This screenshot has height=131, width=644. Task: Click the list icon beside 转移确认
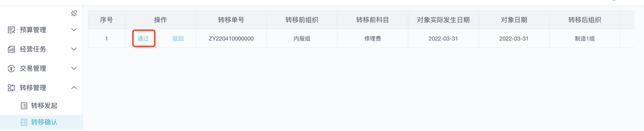tap(24, 122)
